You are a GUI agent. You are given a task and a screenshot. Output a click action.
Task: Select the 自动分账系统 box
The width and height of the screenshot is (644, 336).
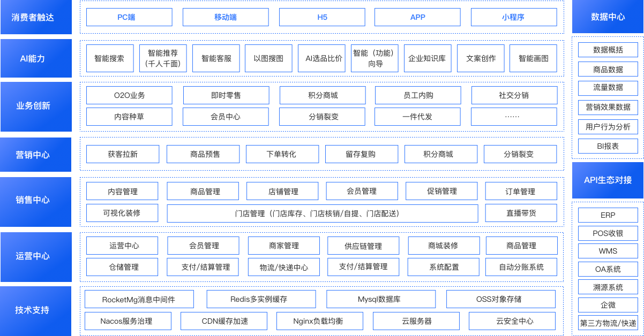(x=521, y=267)
